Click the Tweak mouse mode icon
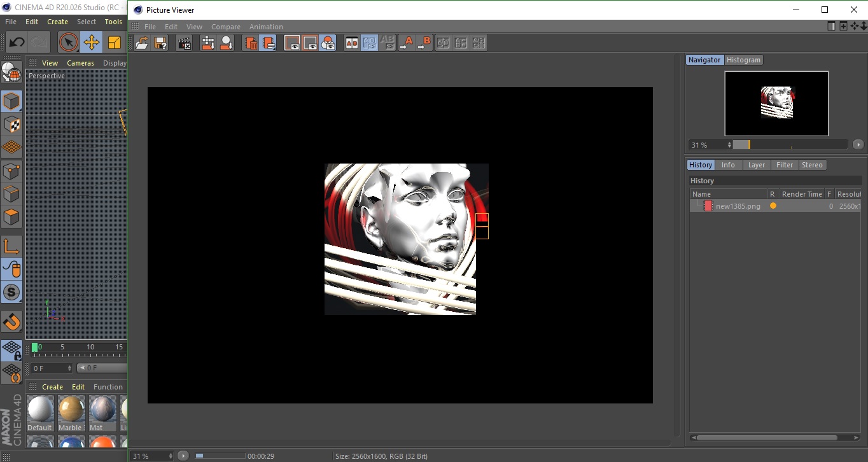Viewport: 868px width, 462px height. pos(11,269)
